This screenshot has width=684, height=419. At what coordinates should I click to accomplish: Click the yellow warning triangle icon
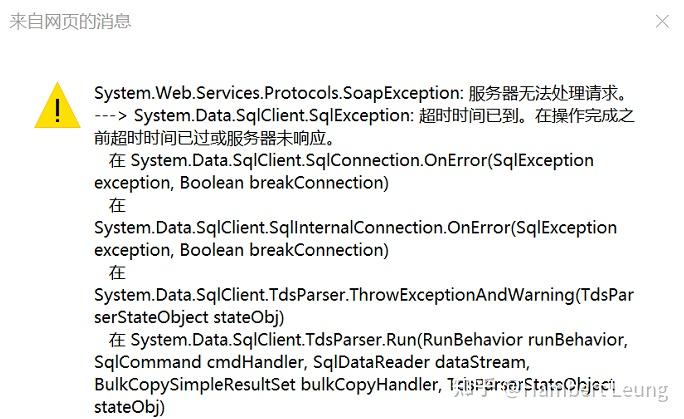coord(58,105)
